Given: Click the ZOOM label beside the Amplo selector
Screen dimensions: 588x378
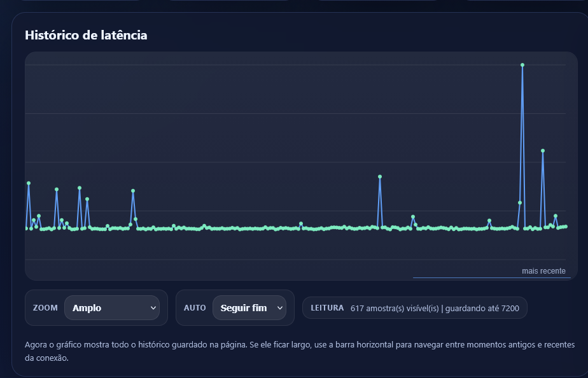Looking at the screenshot, I should tap(45, 308).
